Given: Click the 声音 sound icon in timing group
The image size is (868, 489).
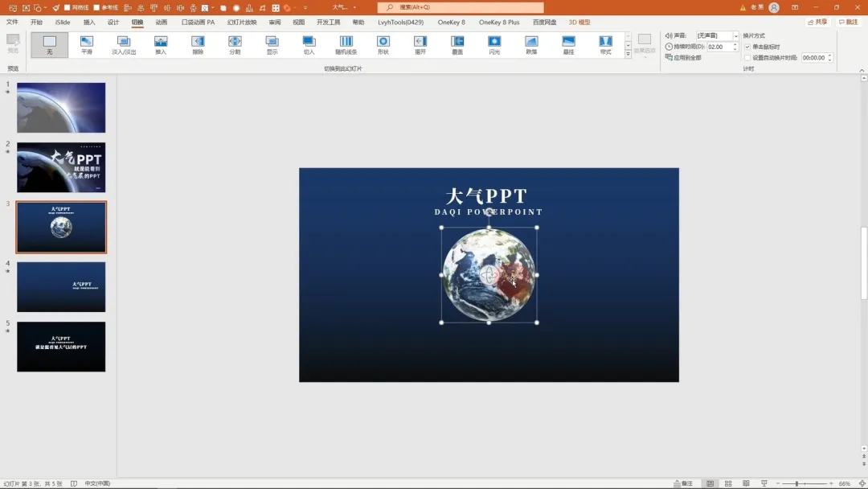Looking at the screenshot, I should (669, 35).
